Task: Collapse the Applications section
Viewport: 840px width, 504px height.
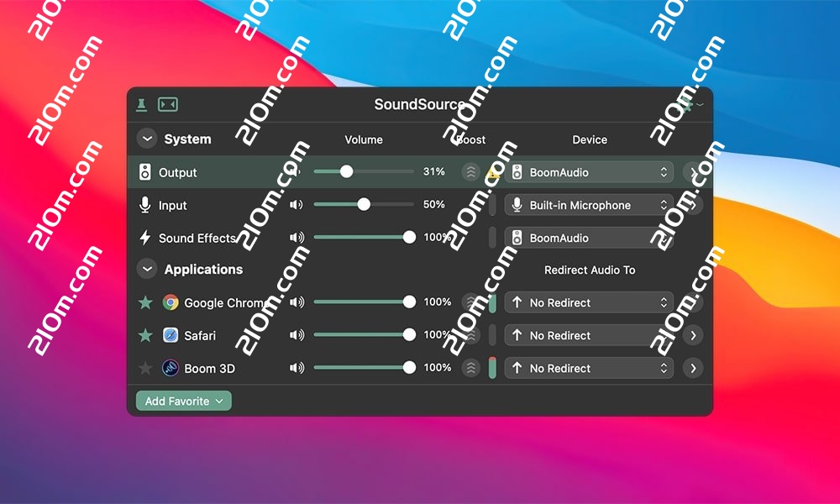Action: click(147, 270)
